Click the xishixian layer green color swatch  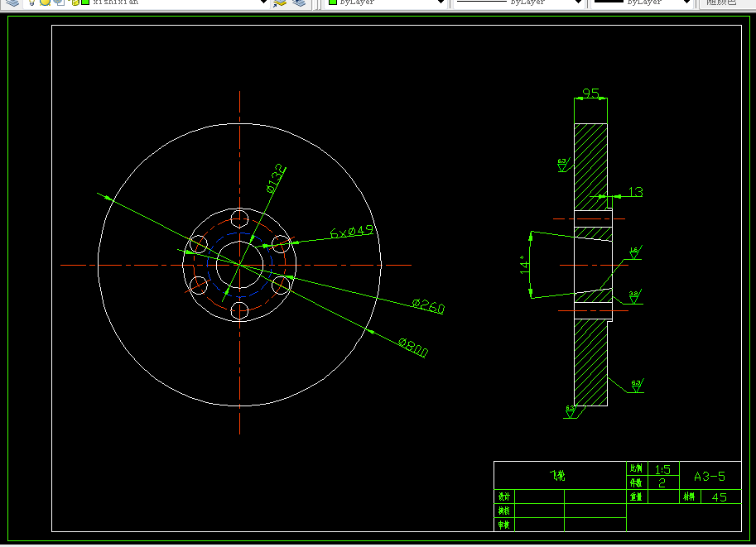click(85, 2)
